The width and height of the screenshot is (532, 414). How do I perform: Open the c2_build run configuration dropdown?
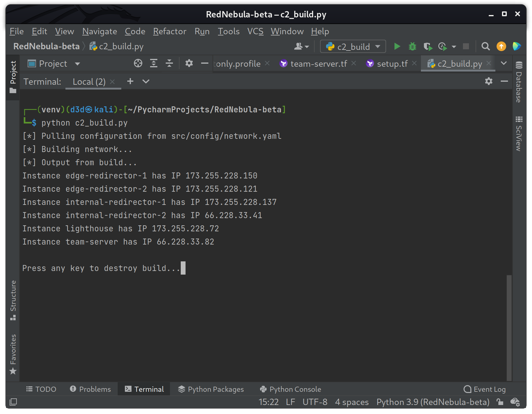353,47
